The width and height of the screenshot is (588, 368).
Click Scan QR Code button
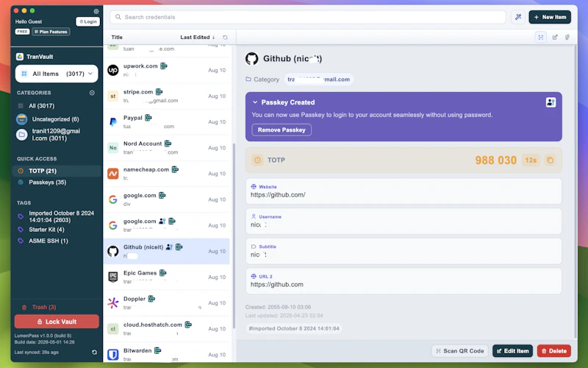(460, 351)
